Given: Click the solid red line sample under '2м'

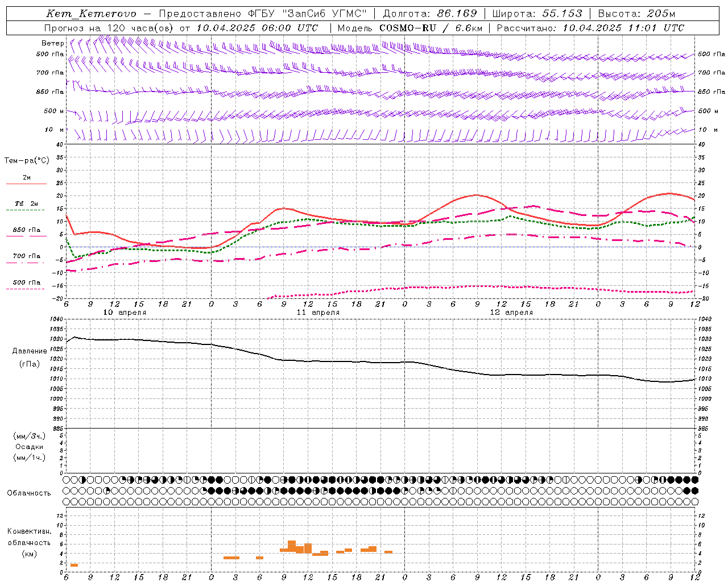Looking at the screenshot, I should pyautogui.click(x=26, y=184).
